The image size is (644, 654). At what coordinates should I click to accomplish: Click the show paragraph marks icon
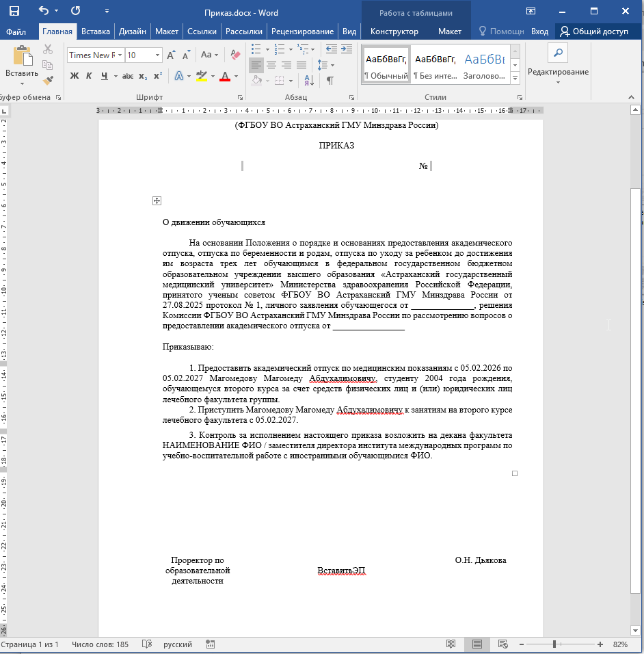point(330,81)
